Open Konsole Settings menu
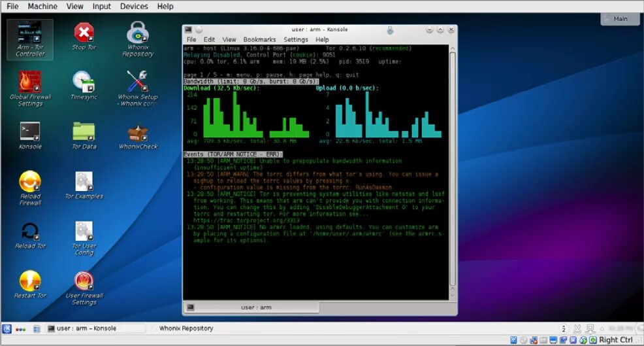This screenshot has height=346, width=644. pos(296,39)
